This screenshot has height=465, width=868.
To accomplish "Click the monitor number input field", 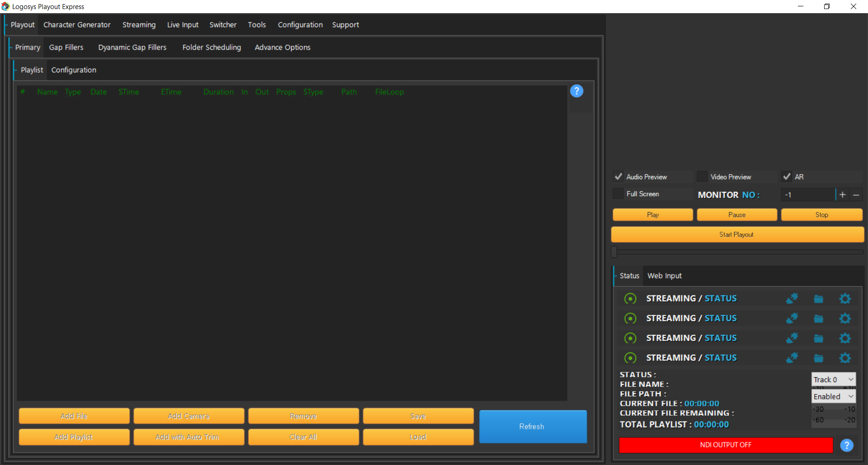I will [x=807, y=195].
